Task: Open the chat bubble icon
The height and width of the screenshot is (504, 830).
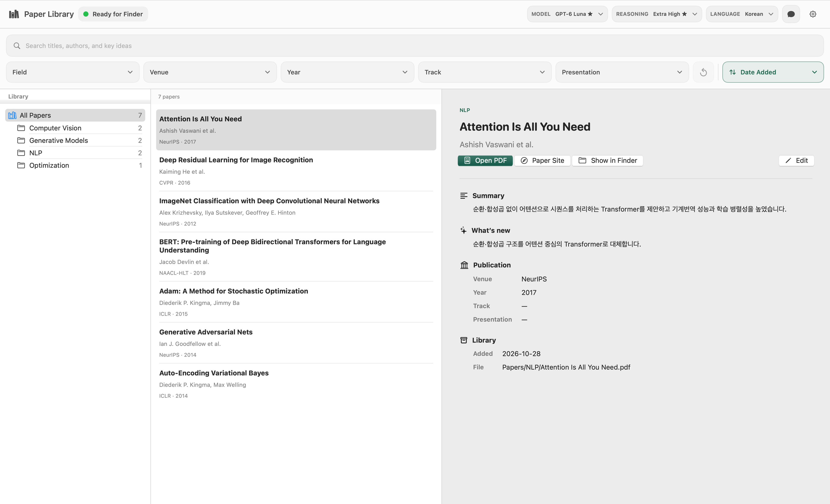Action: pos(791,14)
